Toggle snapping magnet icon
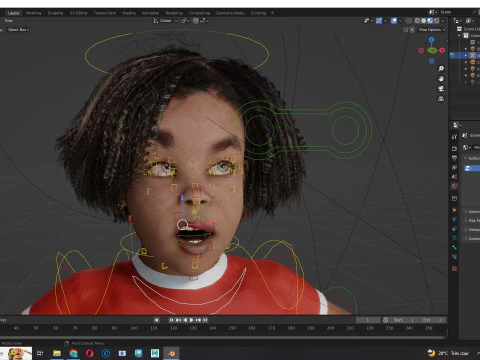 (x=195, y=21)
